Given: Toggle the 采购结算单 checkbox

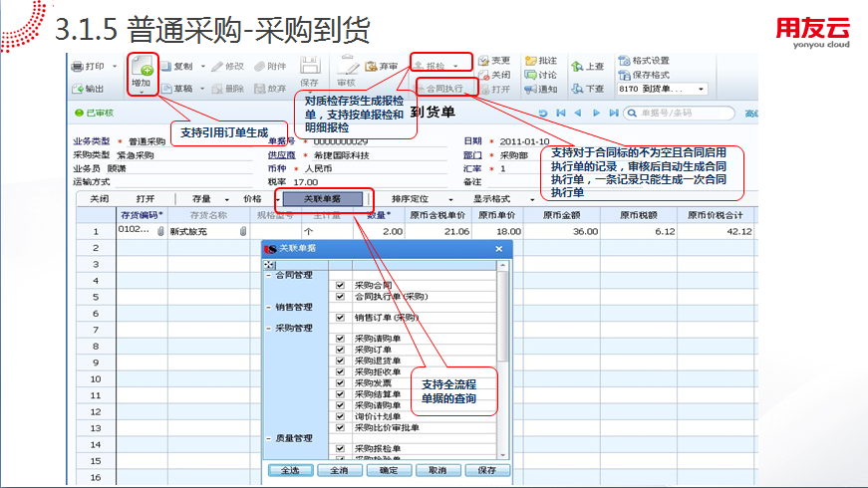Looking at the screenshot, I should 340,394.
